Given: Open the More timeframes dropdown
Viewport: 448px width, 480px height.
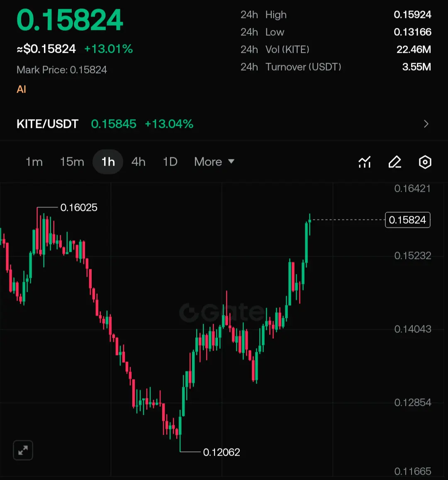Looking at the screenshot, I should pyautogui.click(x=214, y=162).
